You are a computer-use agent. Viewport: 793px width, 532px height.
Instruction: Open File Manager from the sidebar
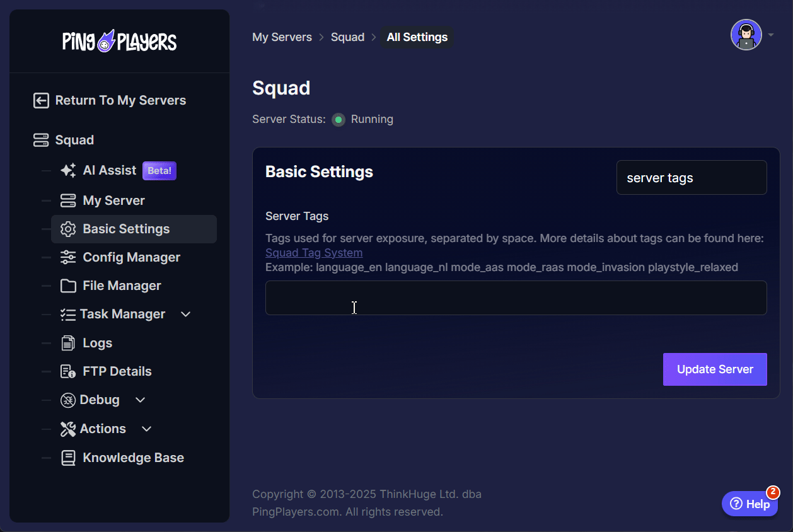(122, 286)
